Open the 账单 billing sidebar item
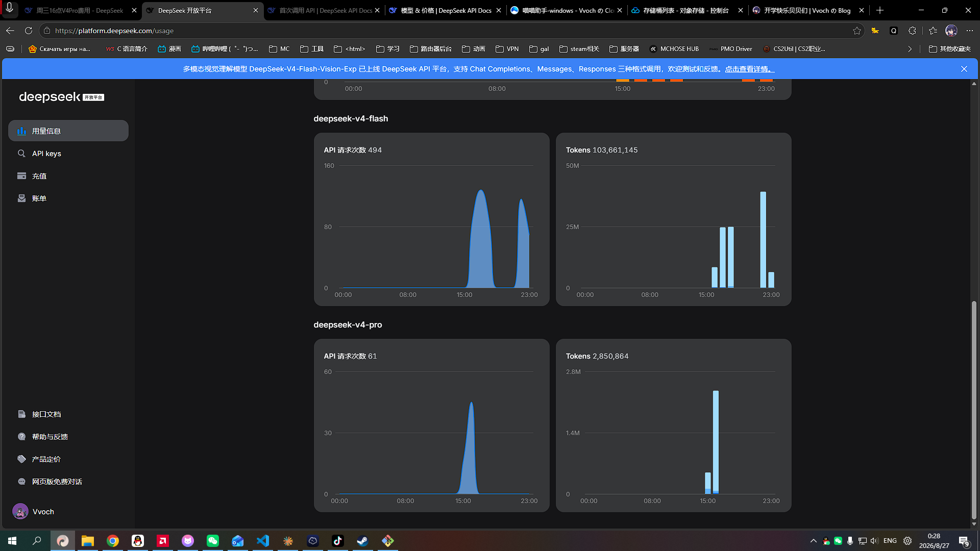 (68, 198)
